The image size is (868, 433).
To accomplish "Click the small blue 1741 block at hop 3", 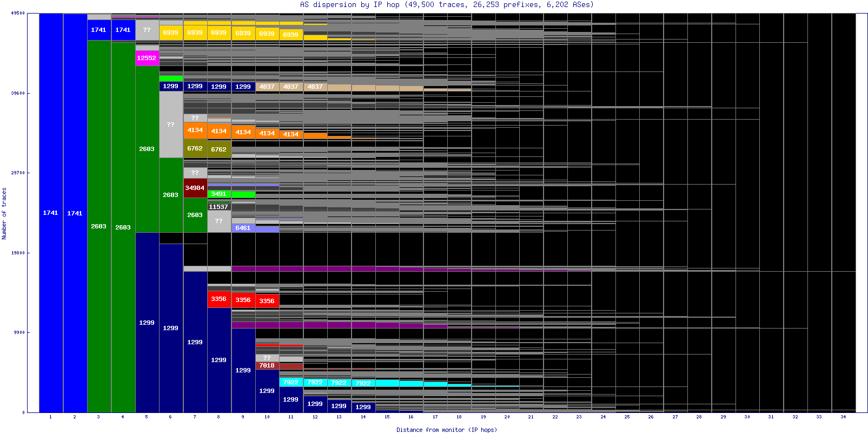I will 99,30.
